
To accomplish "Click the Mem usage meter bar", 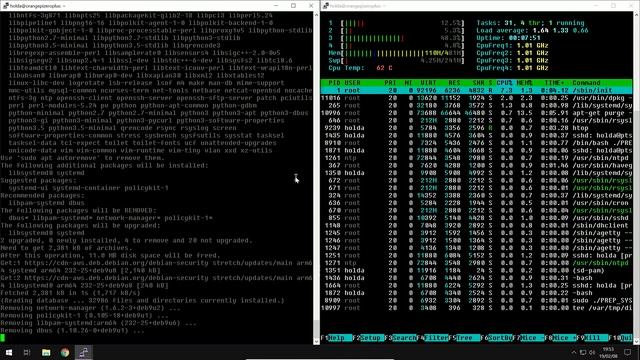I will pos(402,53).
